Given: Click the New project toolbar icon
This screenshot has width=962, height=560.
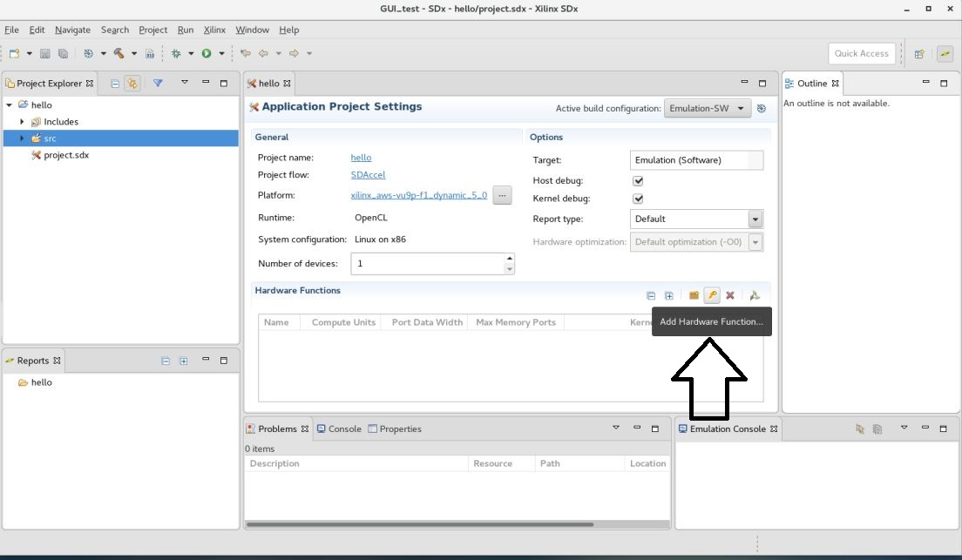Looking at the screenshot, I should pyautogui.click(x=14, y=53).
